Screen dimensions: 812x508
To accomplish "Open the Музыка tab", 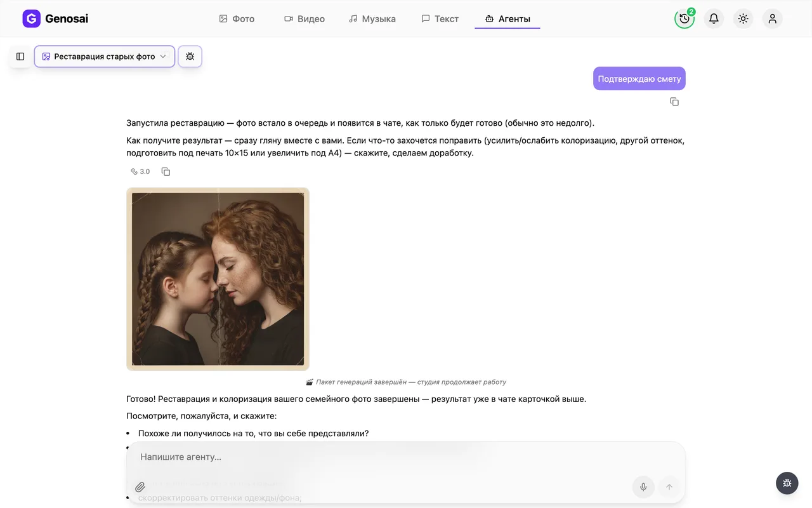I will (x=372, y=19).
